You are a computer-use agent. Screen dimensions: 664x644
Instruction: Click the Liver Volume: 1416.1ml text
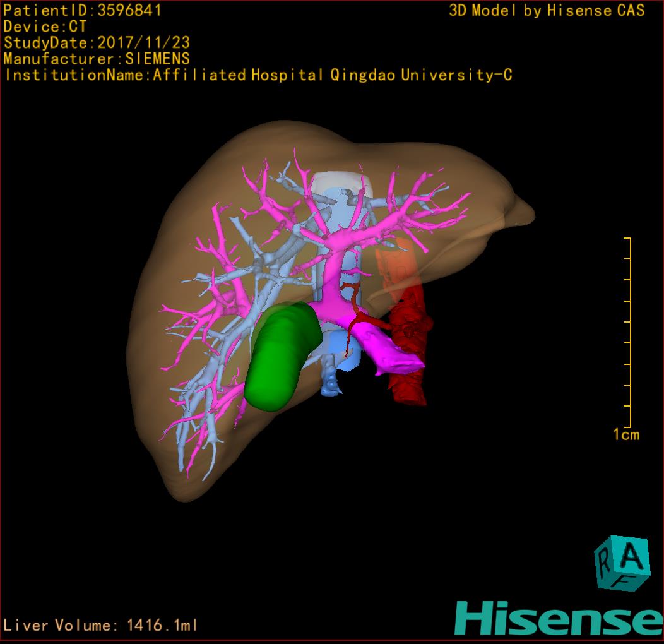100,625
